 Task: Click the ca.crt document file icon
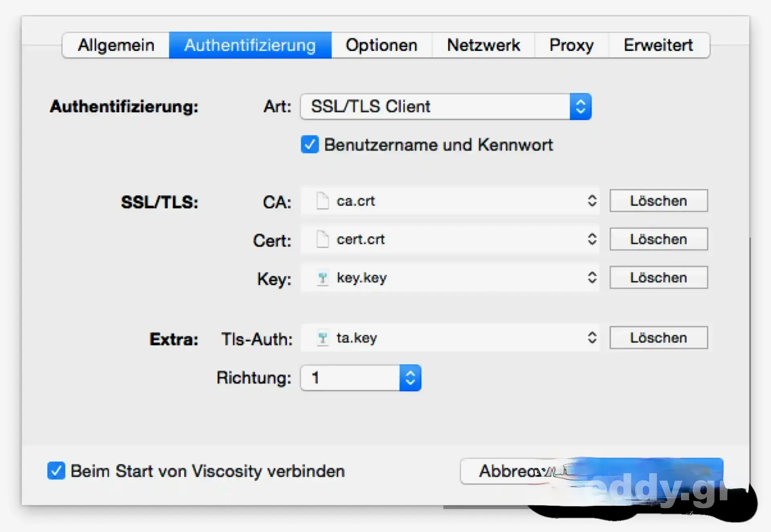(x=322, y=201)
